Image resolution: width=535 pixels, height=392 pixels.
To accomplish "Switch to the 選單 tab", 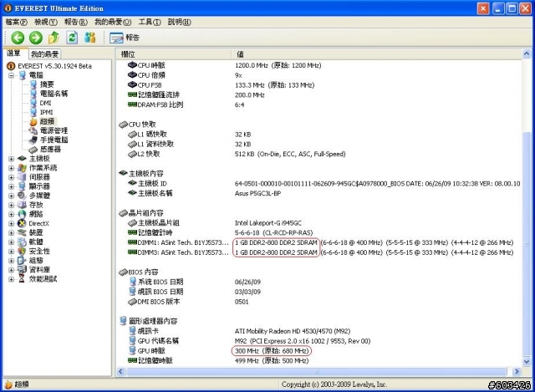I will tap(14, 53).
